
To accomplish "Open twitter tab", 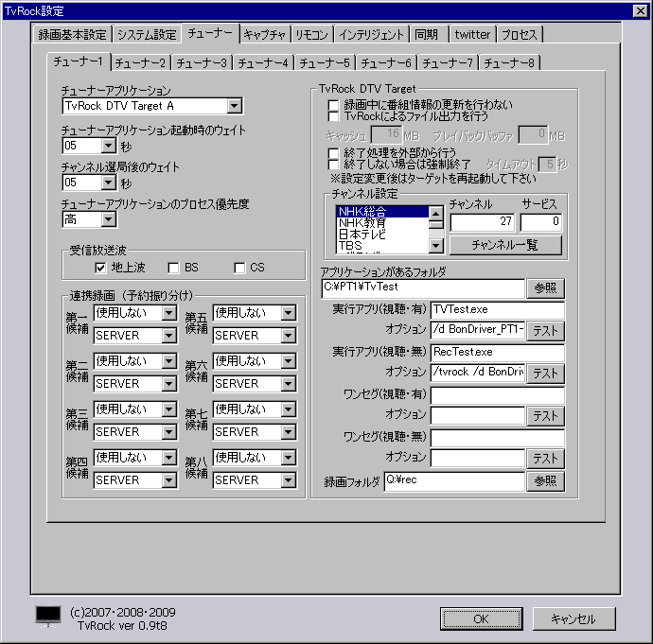I will [472, 35].
